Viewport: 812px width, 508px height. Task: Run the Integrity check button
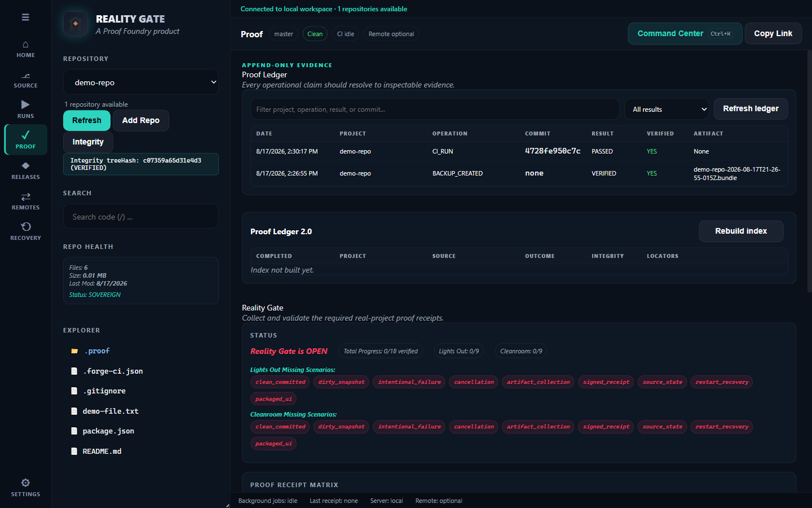point(88,142)
